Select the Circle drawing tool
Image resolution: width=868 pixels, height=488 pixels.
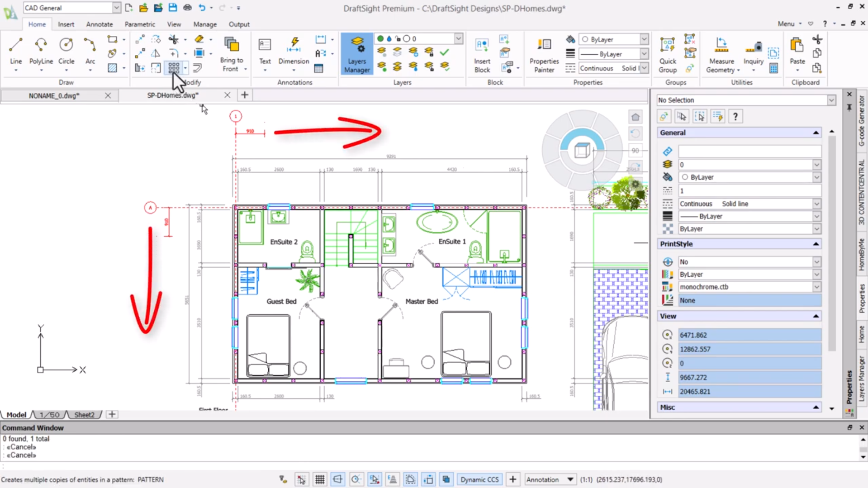[x=66, y=51]
